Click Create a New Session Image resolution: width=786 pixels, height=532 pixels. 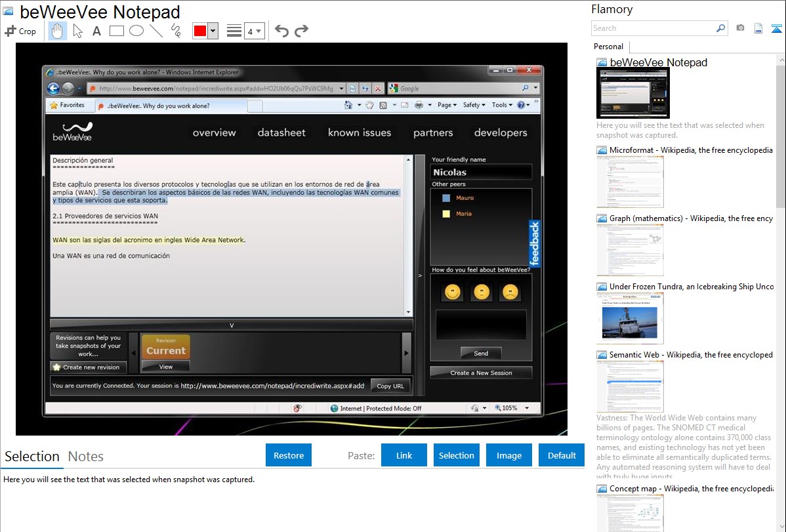click(481, 373)
